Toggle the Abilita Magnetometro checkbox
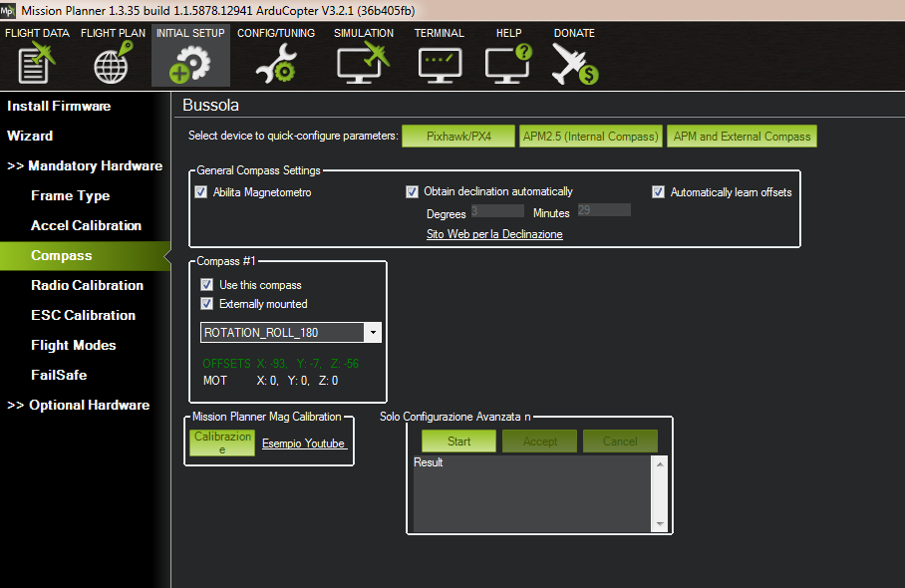This screenshot has height=588, width=905. pyautogui.click(x=201, y=192)
